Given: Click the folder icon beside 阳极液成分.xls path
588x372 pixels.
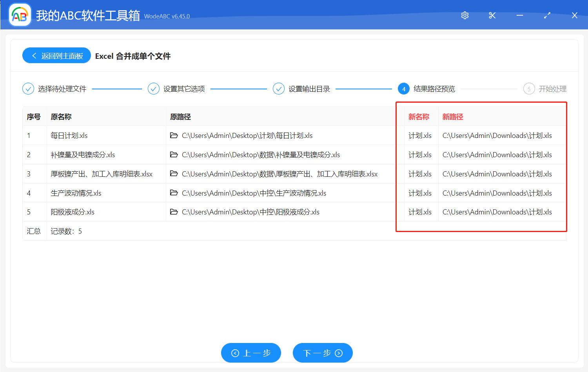Looking at the screenshot, I should point(174,212).
